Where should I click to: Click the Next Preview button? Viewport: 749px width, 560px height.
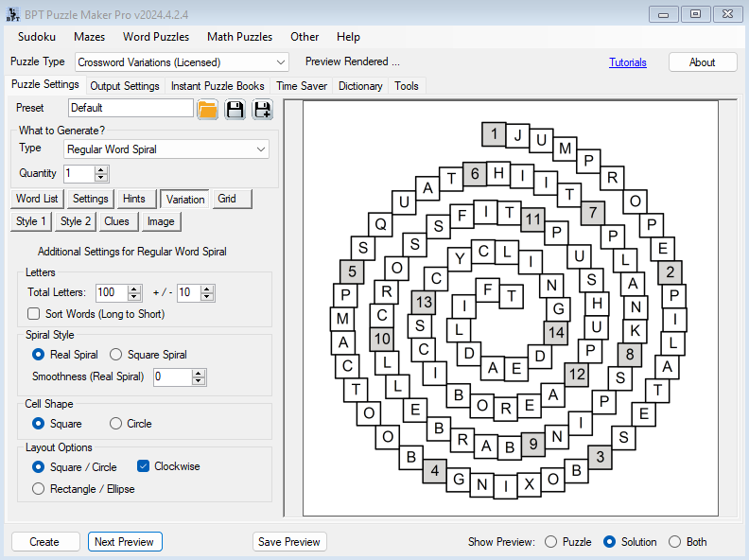click(125, 542)
